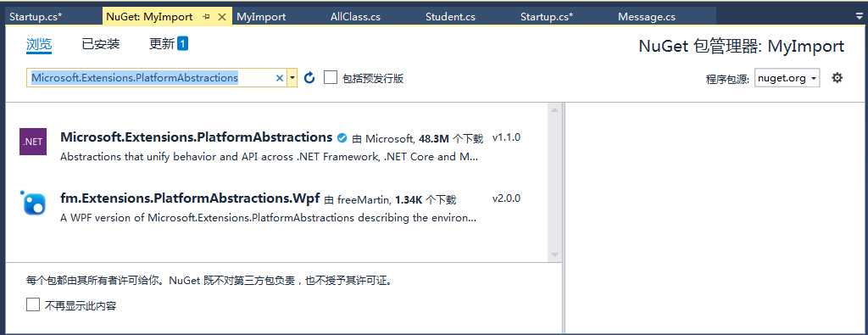Open NuGet settings with the gear icon
Viewport: 868px width, 335px height.
click(837, 78)
